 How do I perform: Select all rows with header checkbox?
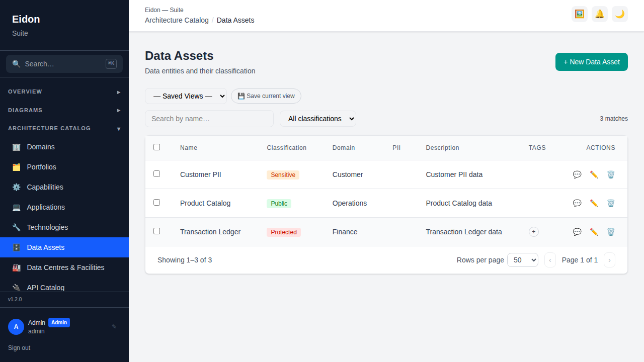point(156,147)
